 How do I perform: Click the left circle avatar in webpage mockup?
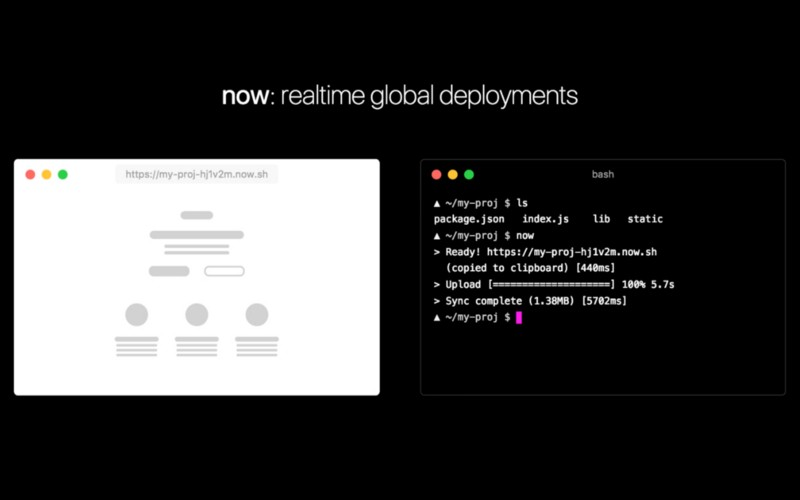137,315
